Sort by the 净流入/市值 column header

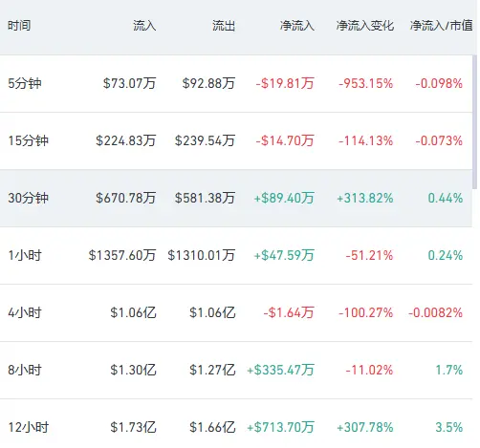441,26
